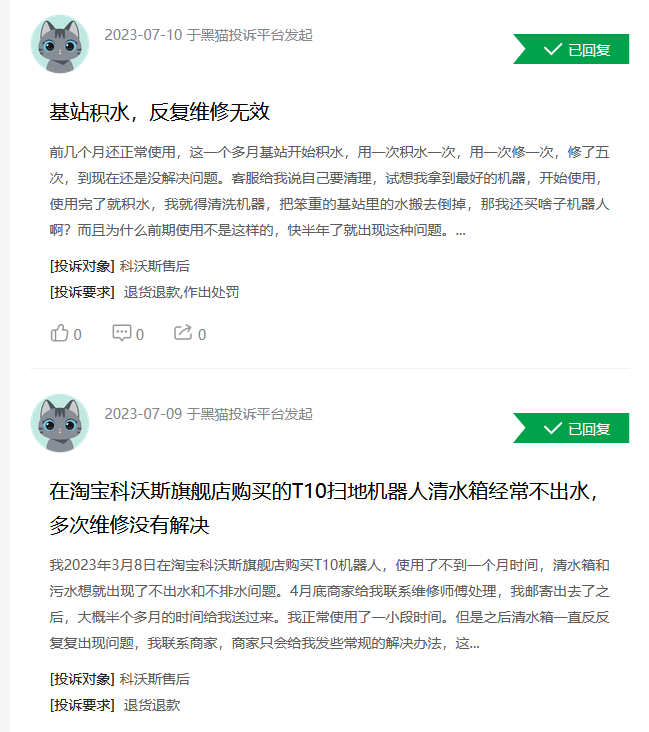
Task: Click the share count beside share icon
Action: click(202, 335)
